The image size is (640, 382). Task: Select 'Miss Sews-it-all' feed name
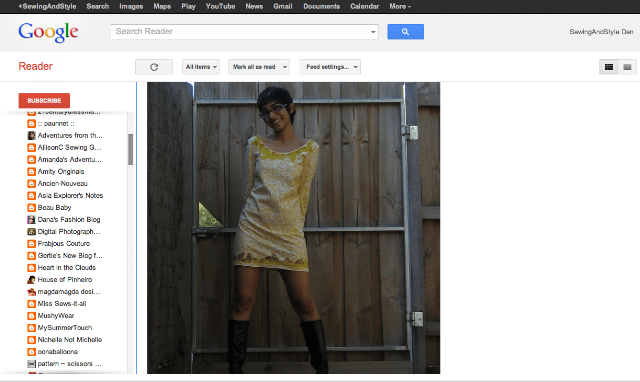pyautogui.click(x=62, y=304)
